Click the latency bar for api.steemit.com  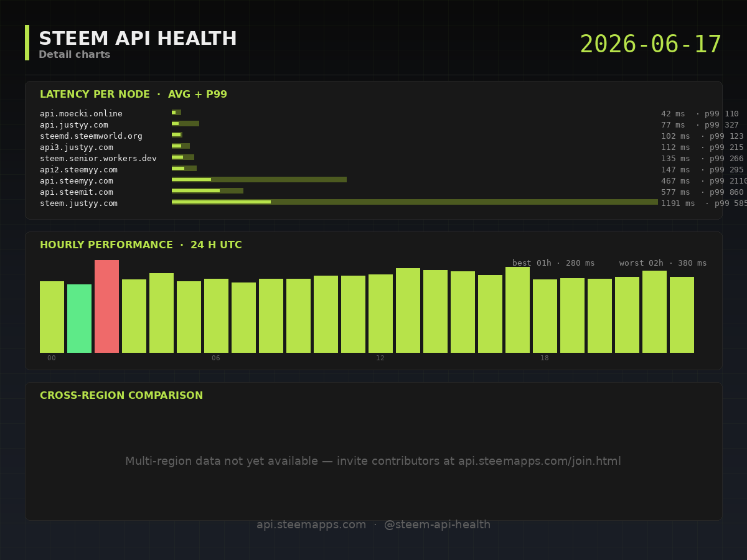[x=207, y=191]
